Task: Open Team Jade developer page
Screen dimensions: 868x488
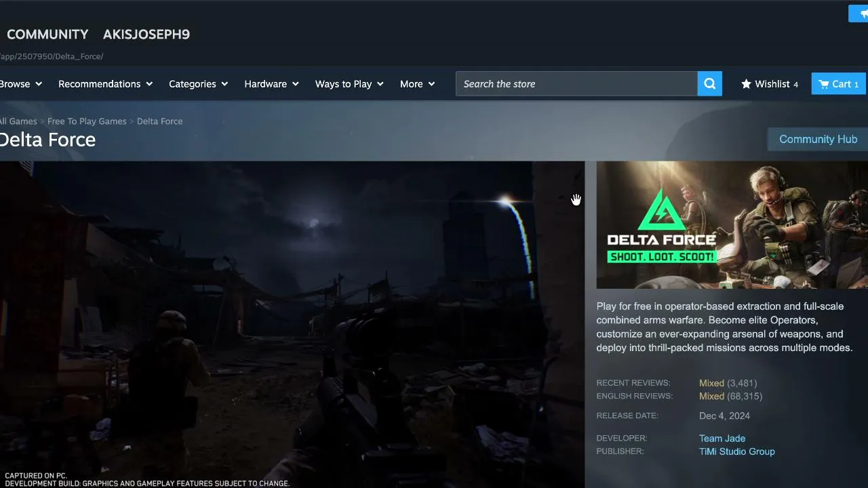Action: coord(722,439)
